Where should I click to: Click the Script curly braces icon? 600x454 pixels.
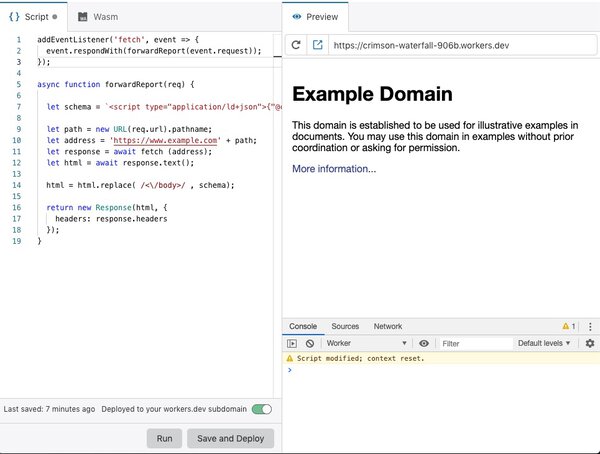point(14,17)
